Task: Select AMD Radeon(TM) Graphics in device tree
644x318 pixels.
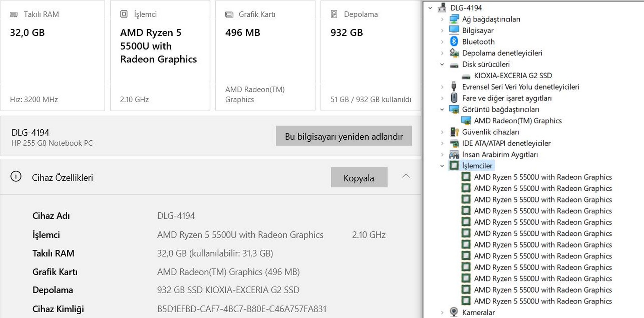Action: click(x=517, y=121)
